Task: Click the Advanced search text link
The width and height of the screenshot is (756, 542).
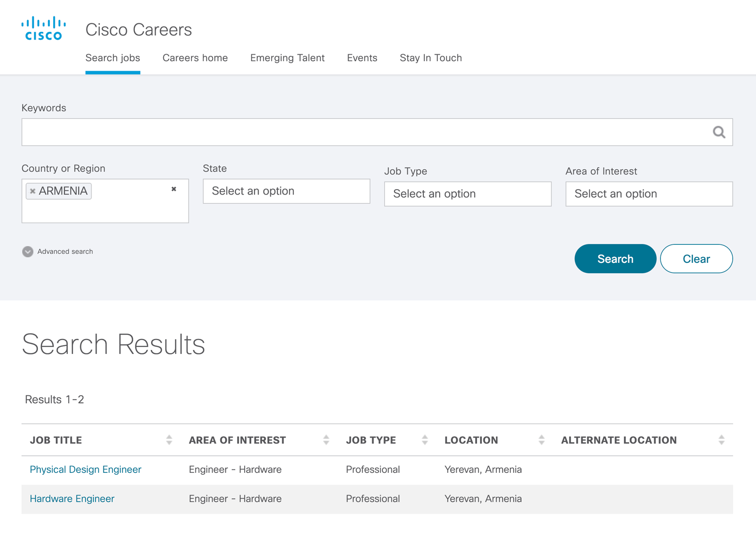Action: [x=65, y=251]
